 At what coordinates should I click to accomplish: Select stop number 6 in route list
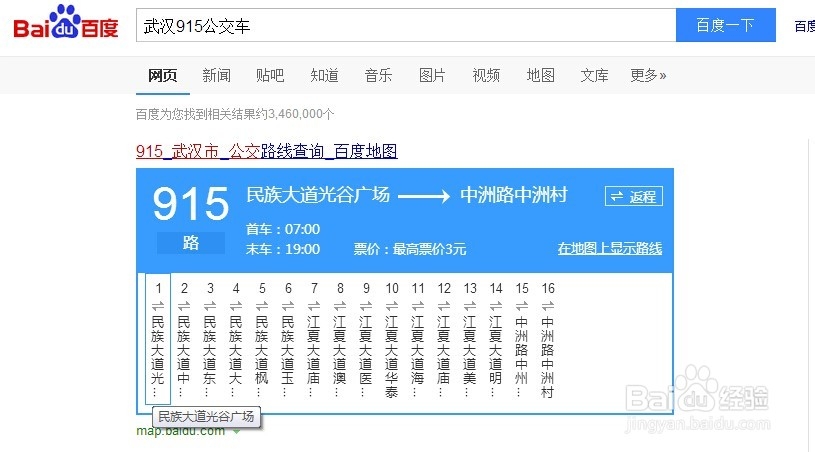click(288, 339)
